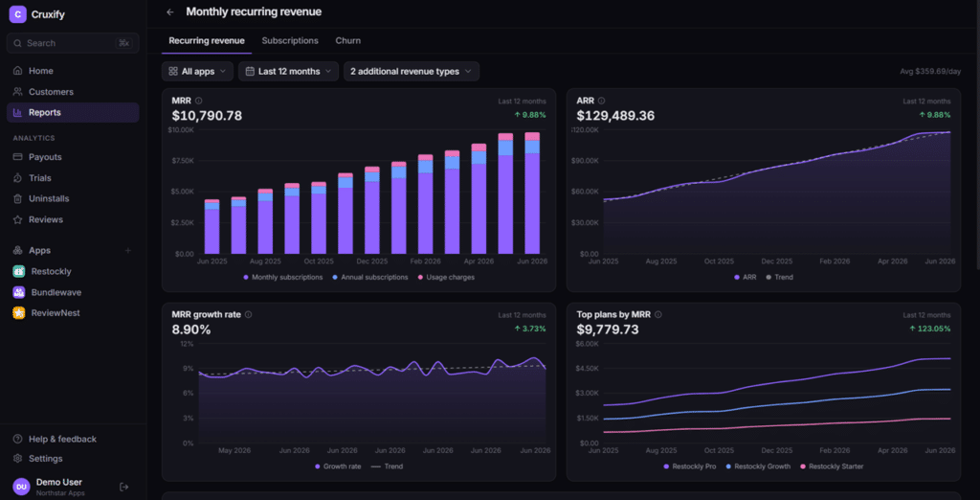Switch to the Subscriptions tab
The image size is (980, 500).
pyautogui.click(x=290, y=40)
